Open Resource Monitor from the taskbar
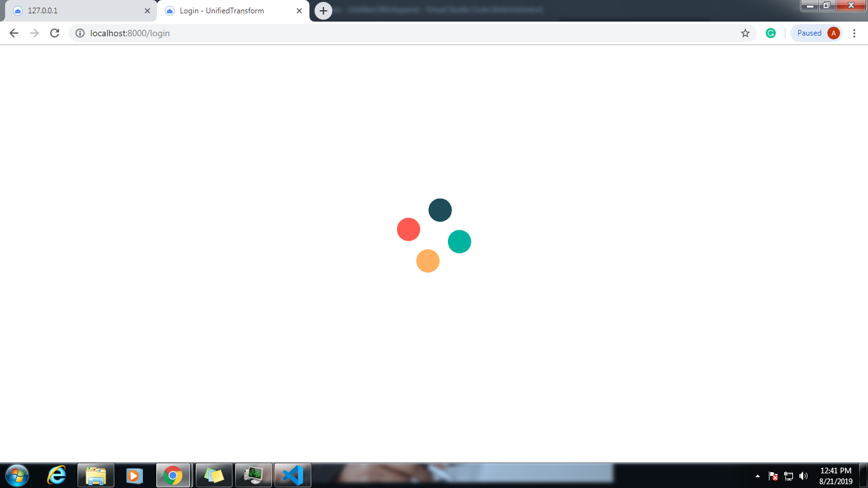 [254, 475]
